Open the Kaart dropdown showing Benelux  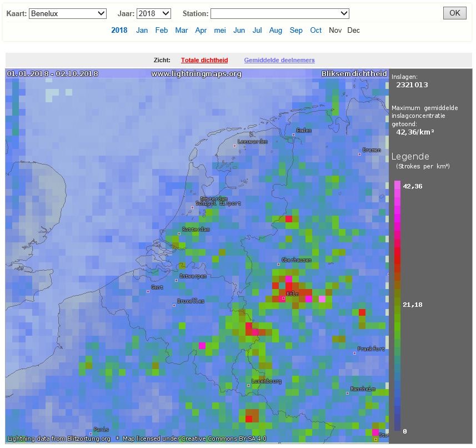tap(67, 14)
